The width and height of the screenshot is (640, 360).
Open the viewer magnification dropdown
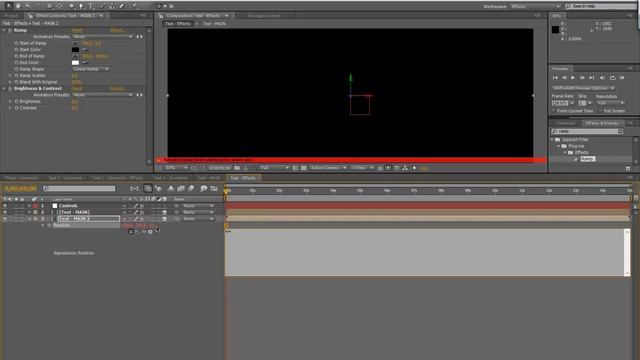point(176,168)
